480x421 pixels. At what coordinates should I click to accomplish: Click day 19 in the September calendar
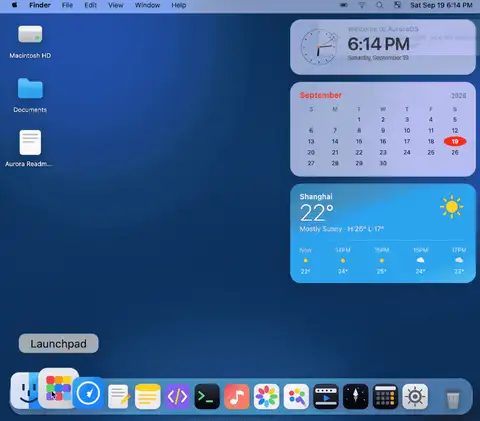point(455,141)
